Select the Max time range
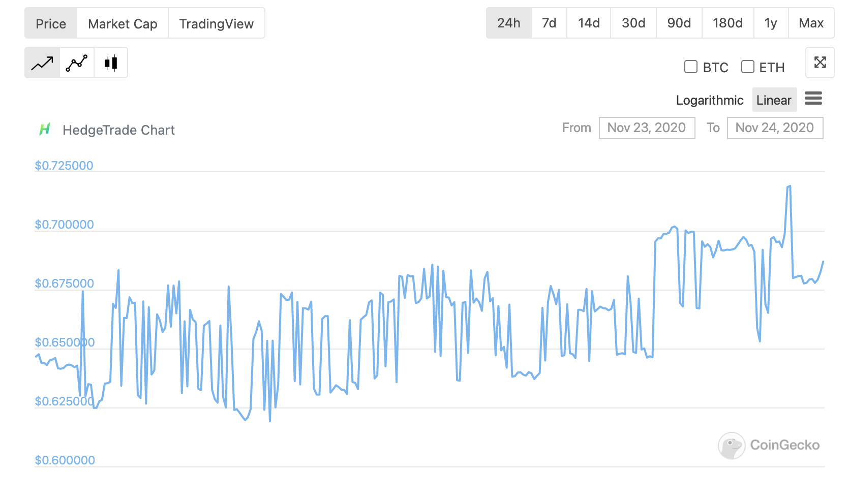The height and width of the screenshot is (504, 849). coord(811,23)
